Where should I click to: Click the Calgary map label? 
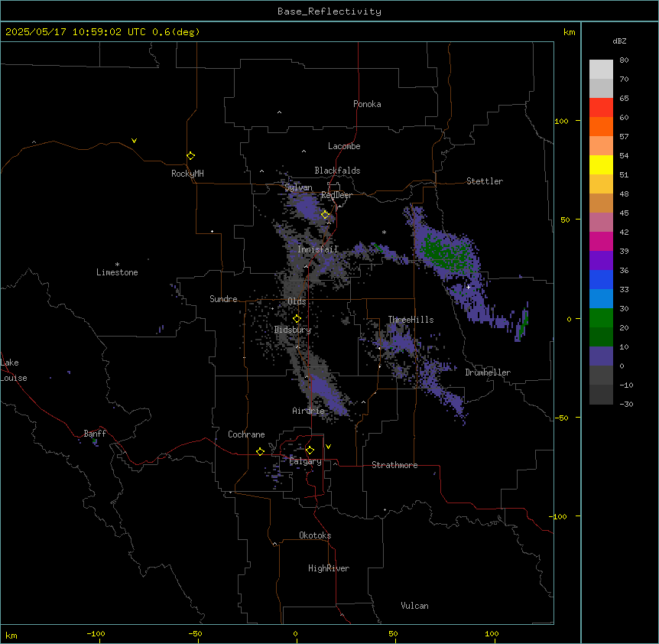click(x=306, y=461)
